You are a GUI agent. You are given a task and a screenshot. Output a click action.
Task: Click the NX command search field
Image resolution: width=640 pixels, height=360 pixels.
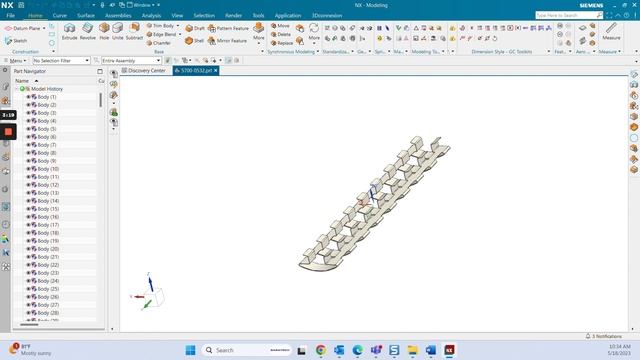tap(569, 15)
